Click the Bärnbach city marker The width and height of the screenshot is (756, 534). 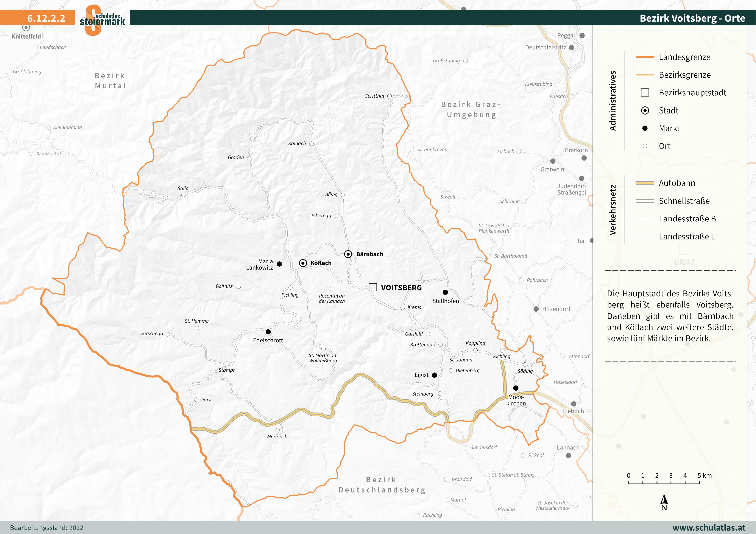(348, 254)
